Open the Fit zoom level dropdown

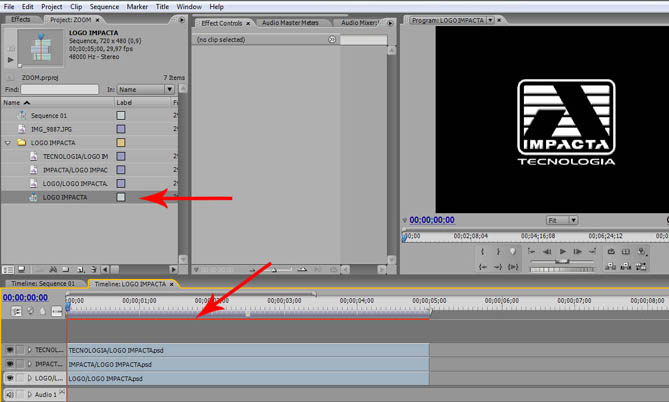(563, 220)
